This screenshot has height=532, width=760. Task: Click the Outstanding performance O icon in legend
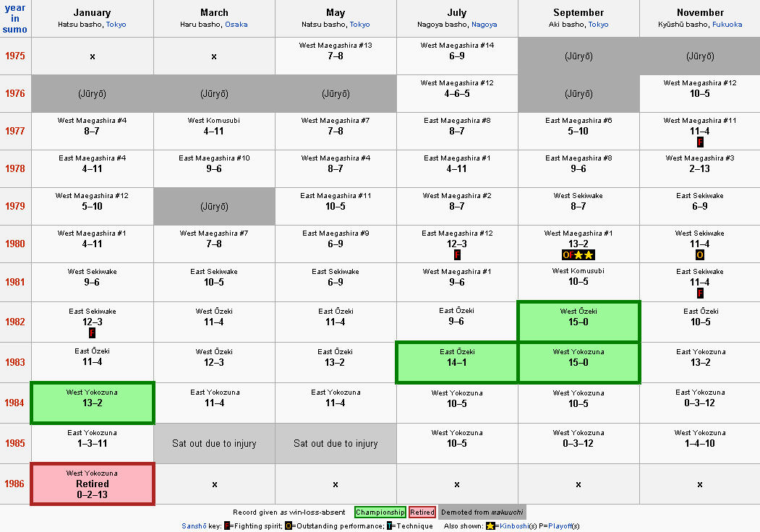pos(288,525)
